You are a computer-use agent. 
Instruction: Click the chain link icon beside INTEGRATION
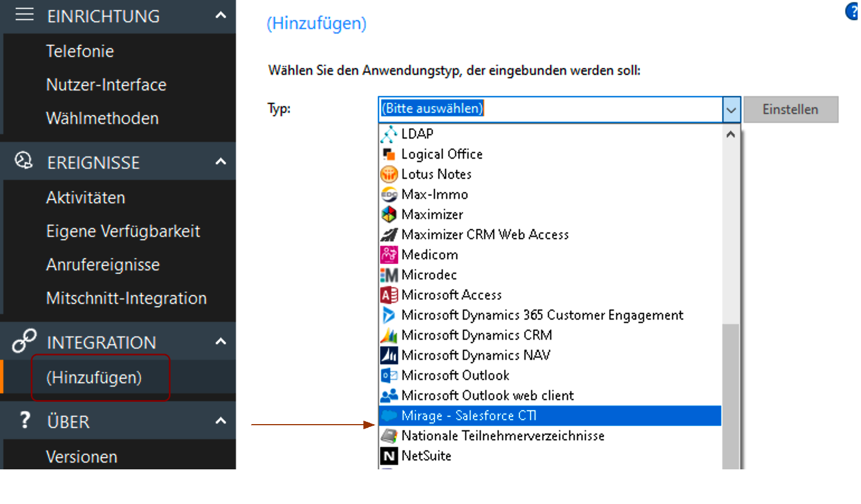click(x=24, y=340)
